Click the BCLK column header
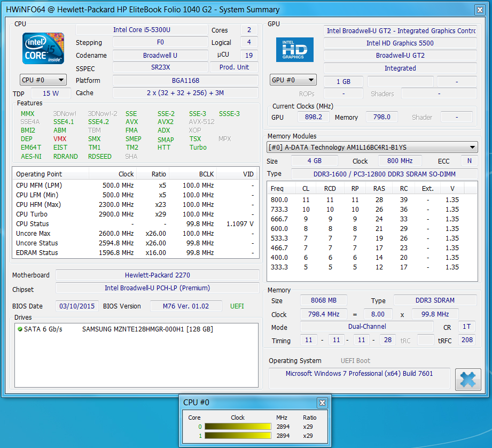Screen dimensions: 492x448 pyautogui.click(x=193, y=174)
